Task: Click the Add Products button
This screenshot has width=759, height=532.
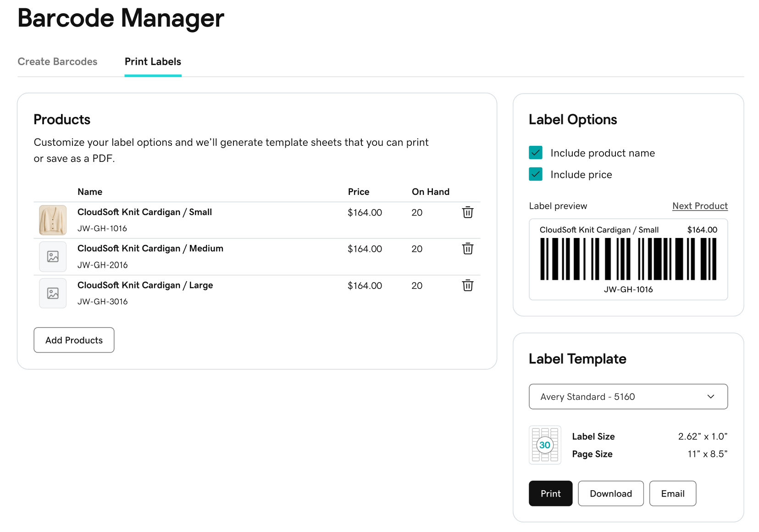Action: [73, 340]
